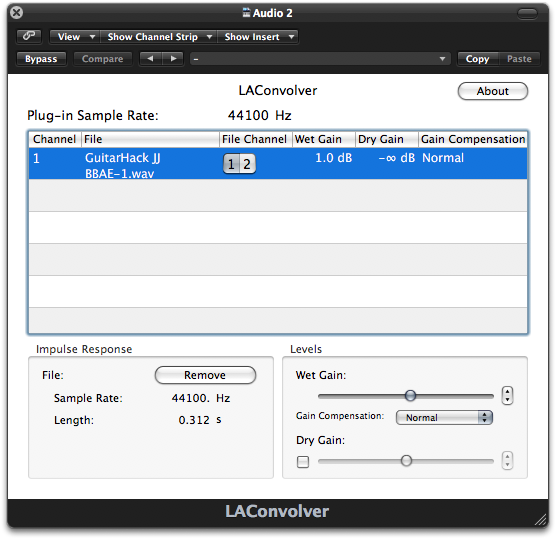The image size is (556, 539).
Task: Open the Show Channel Strip menu
Action: pos(159,37)
